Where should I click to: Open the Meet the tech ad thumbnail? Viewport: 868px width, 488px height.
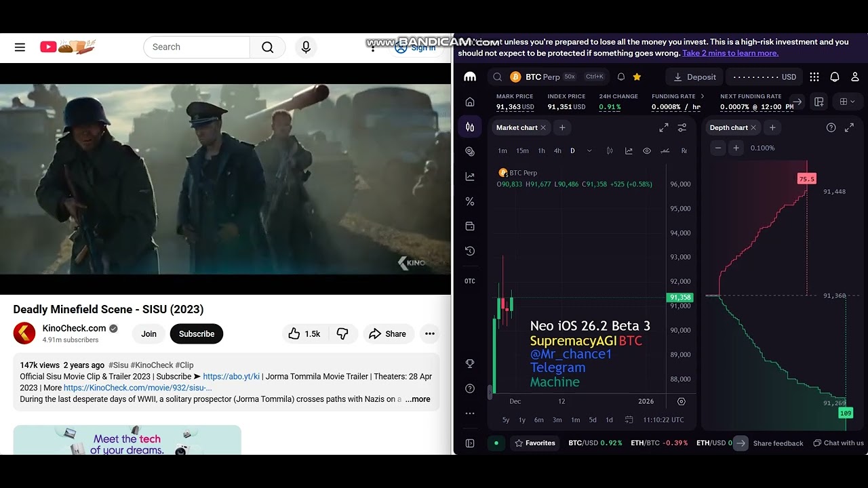click(127, 440)
